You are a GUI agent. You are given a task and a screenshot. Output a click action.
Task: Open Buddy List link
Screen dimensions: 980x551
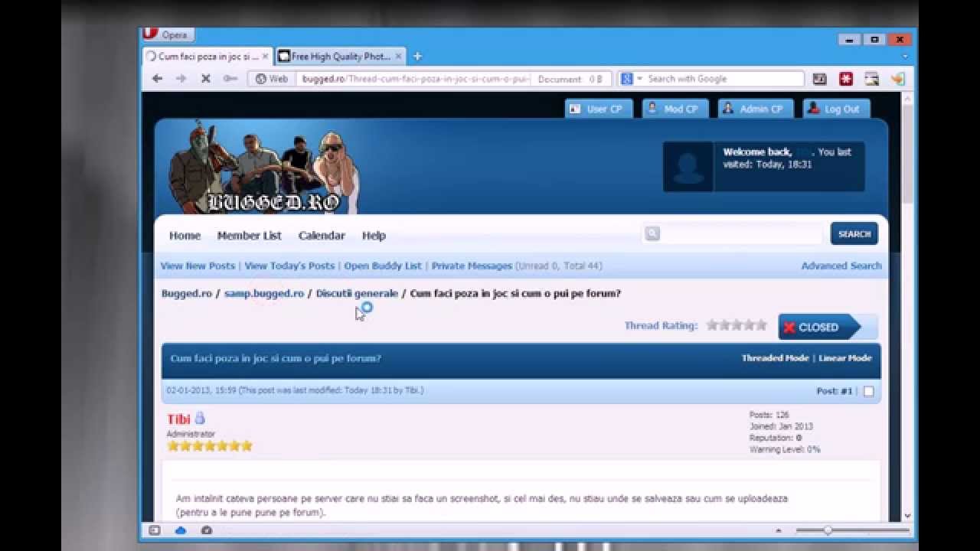coord(383,266)
